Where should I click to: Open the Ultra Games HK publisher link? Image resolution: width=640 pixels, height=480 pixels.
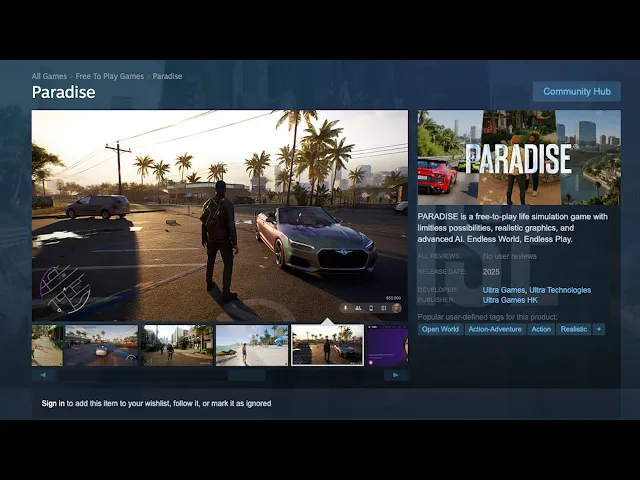pyautogui.click(x=510, y=300)
